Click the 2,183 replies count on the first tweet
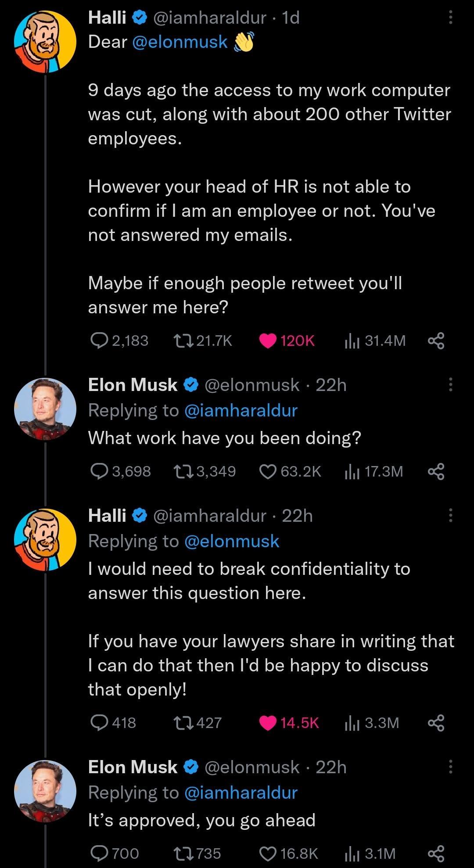Image resolution: width=474 pixels, height=868 pixels. point(128,341)
